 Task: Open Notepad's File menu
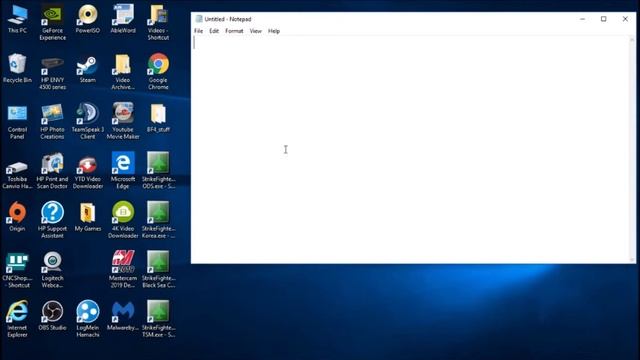coord(198,31)
